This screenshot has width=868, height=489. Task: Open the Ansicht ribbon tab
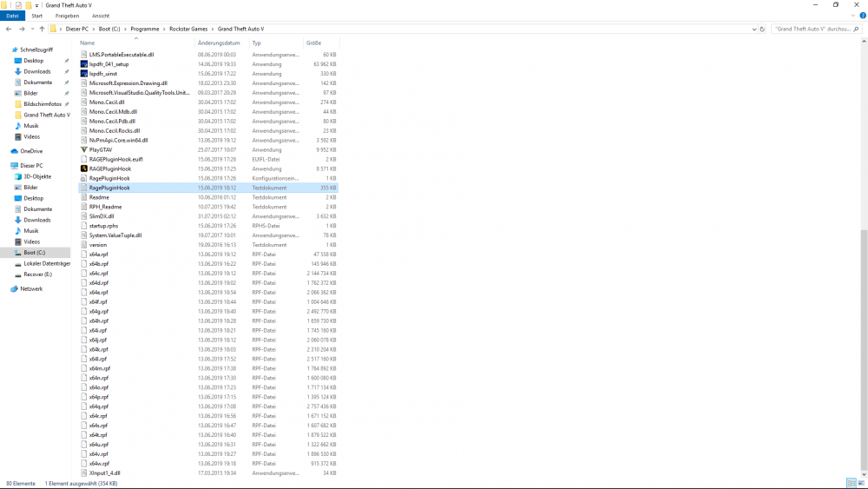click(101, 16)
